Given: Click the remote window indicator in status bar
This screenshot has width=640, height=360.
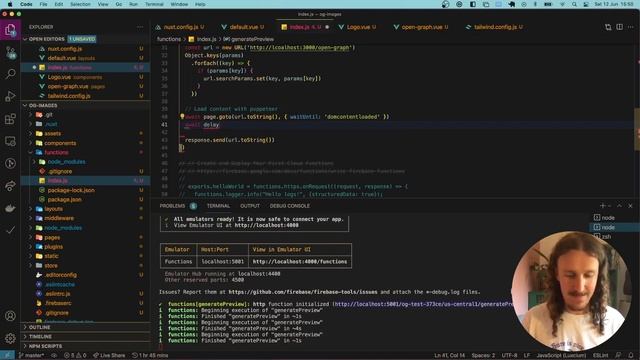Looking at the screenshot, I should click(x=7, y=356).
